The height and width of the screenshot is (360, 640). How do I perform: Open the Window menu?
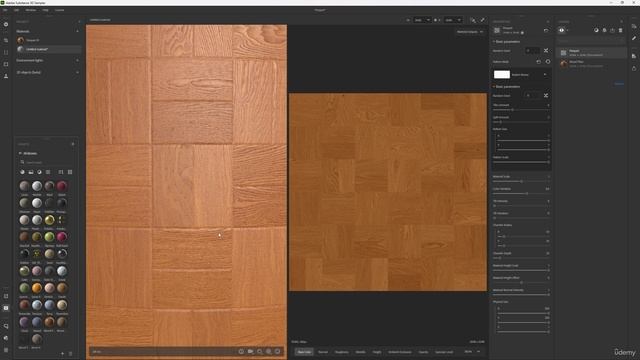click(x=31, y=10)
